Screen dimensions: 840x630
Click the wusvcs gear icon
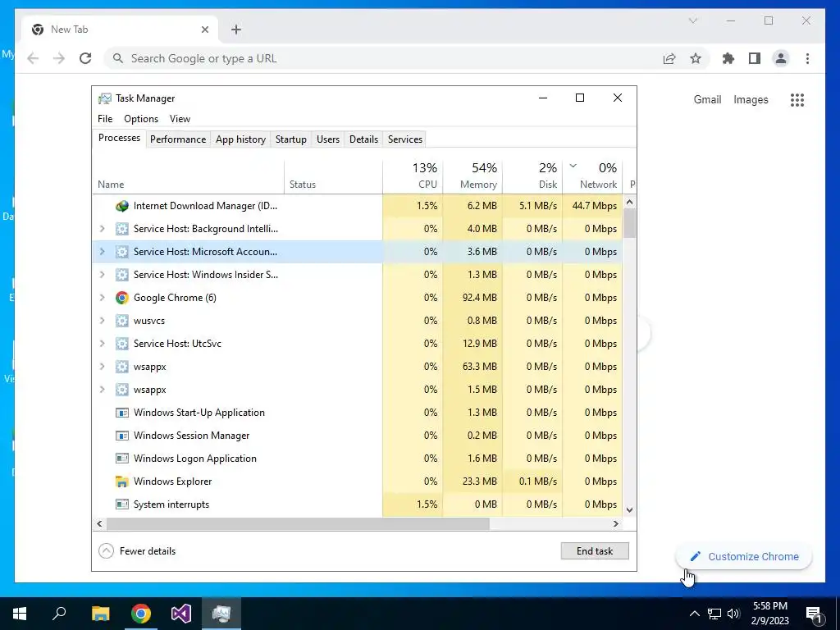[122, 321]
